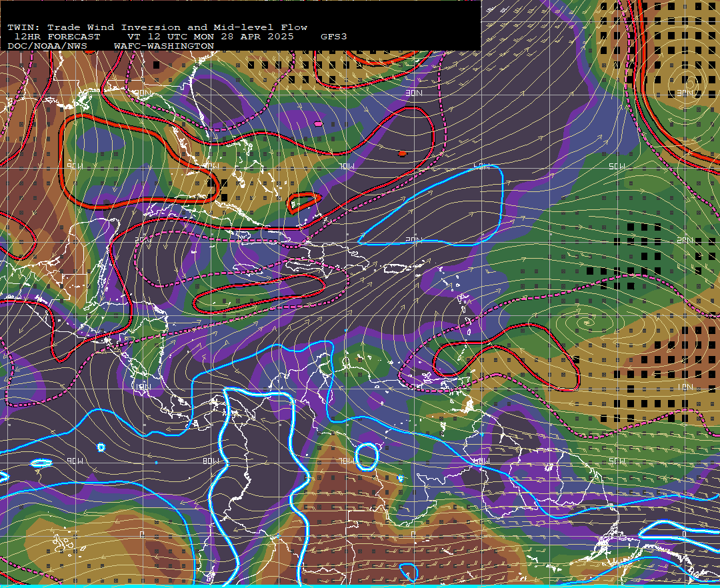The image size is (720, 588).
Task: Click the concentric circulation center in upper right corner
Action: coord(689,83)
